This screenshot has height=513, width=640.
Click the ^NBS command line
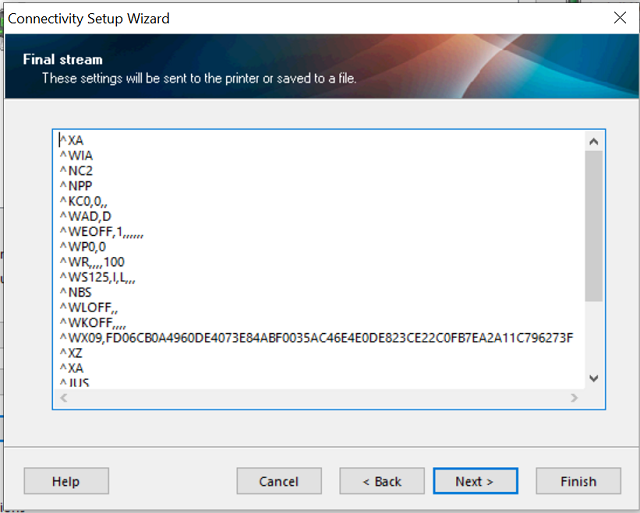pyautogui.click(x=76, y=292)
